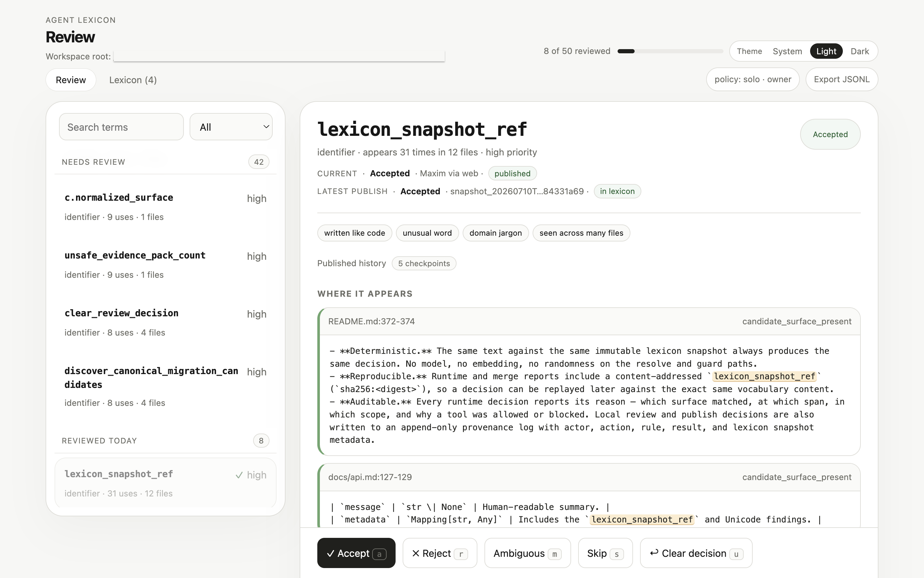Viewport: 924px width, 578px height.
Task: Click highlighted lexicon_snapshot_ref in README excerpt
Action: (x=765, y=376)
